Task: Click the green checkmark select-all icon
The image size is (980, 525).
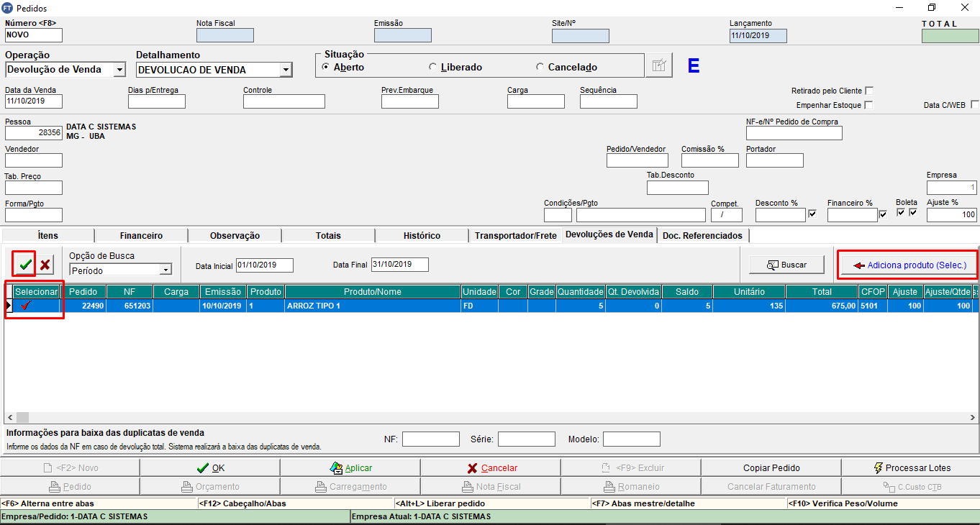Action: 25,265
